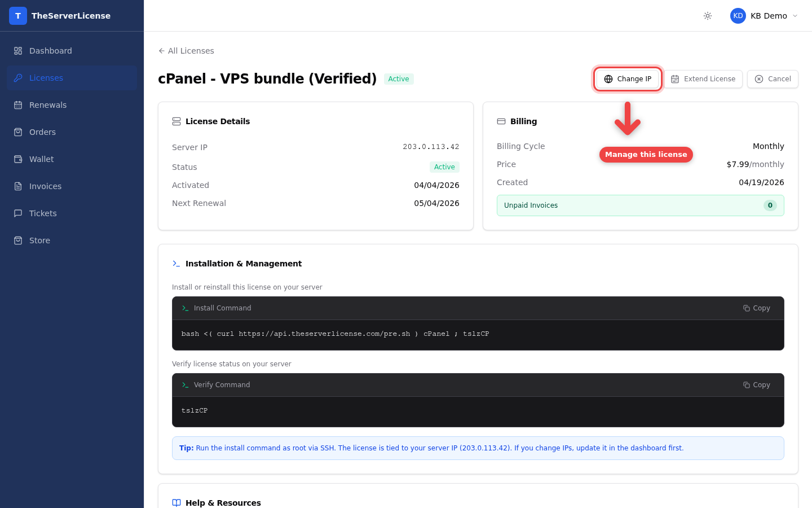Screen dimensions: 812x508
Task: Click the globe icon in Change IP
Action: point(608,79)
